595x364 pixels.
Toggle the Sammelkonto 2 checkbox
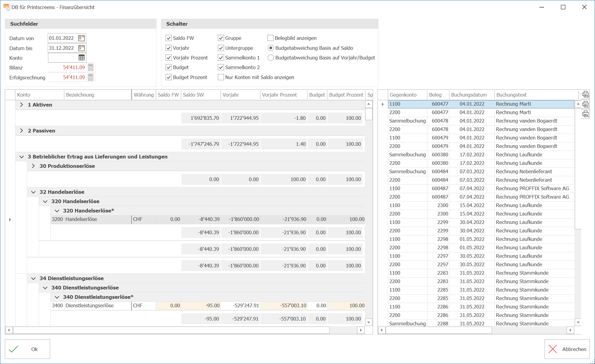pyautogui.click(x=221, y=67)
